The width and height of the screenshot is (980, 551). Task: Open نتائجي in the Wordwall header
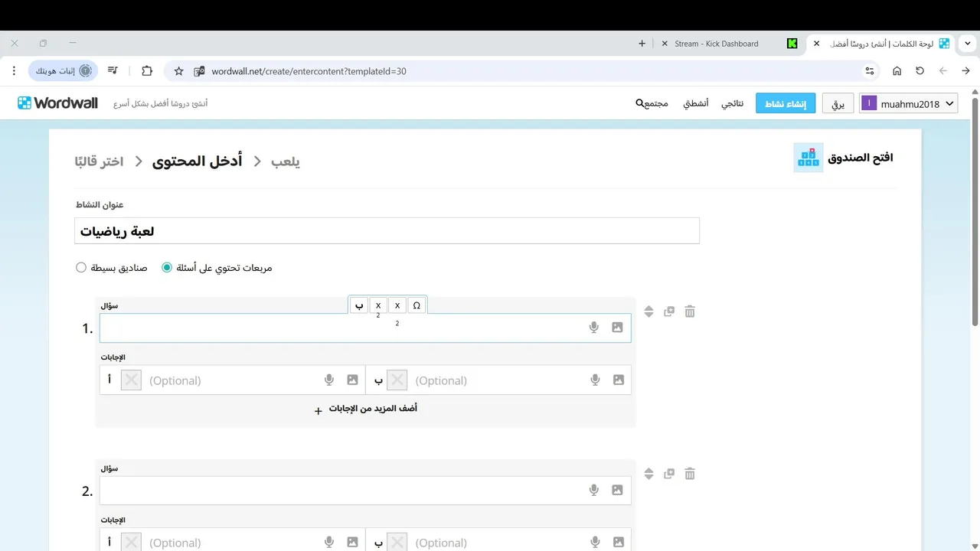pos(733,103)
